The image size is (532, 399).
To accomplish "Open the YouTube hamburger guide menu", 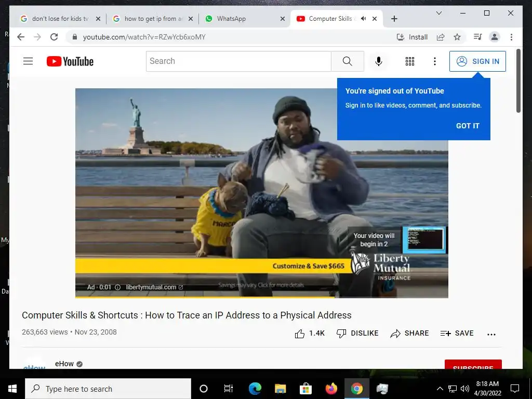I will click(28, 61).
